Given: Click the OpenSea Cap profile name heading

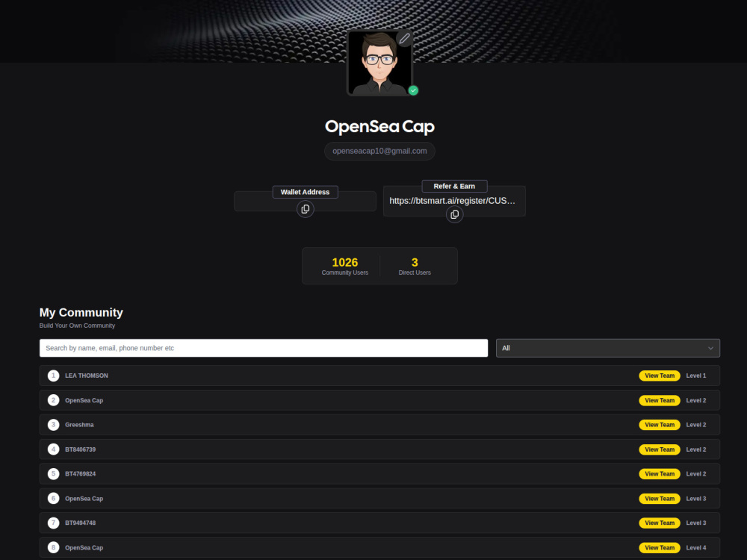Looking at the screenshot, I should coord(379,127).
